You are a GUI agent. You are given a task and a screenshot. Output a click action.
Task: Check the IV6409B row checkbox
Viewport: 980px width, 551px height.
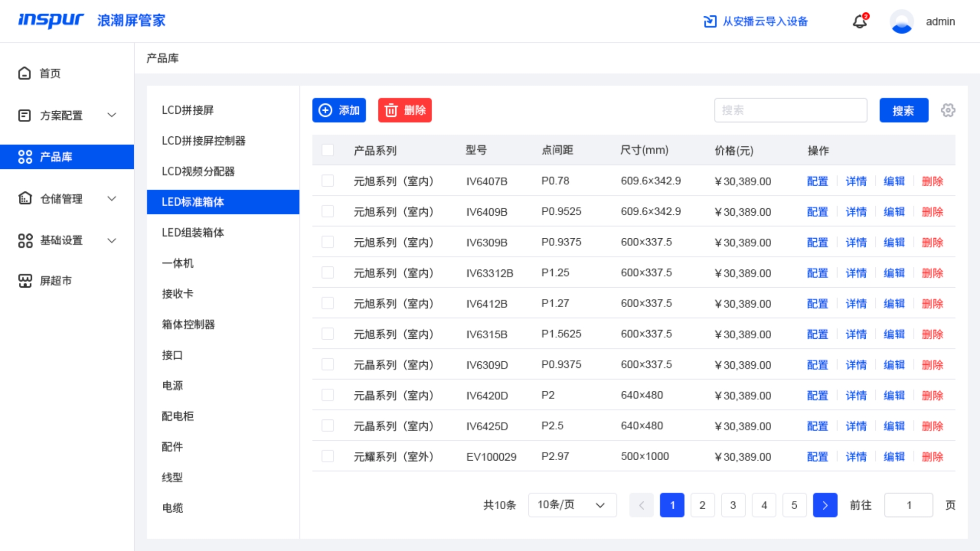tap(328, 211)
